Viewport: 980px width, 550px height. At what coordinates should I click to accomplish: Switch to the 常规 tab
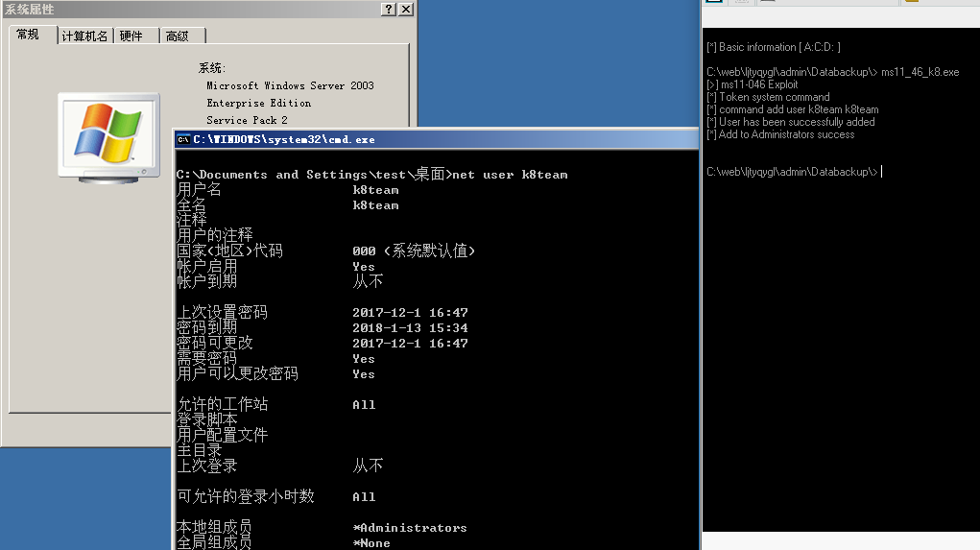[x=28, y=35]
